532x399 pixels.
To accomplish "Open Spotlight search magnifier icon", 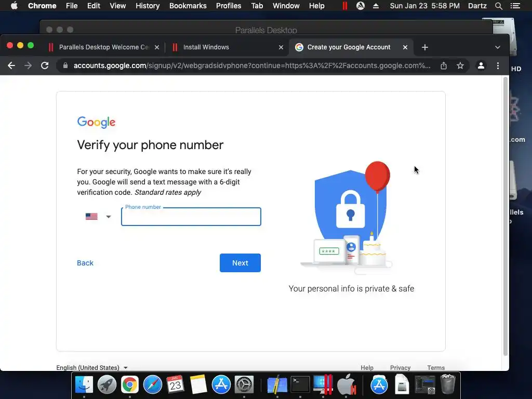I will (498, 6).
